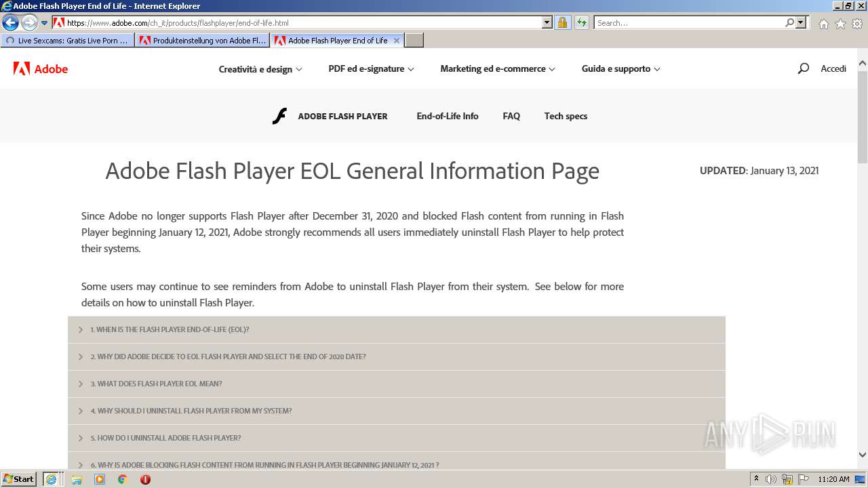Switch to the Live Sexcams tab

pos(67,41)
